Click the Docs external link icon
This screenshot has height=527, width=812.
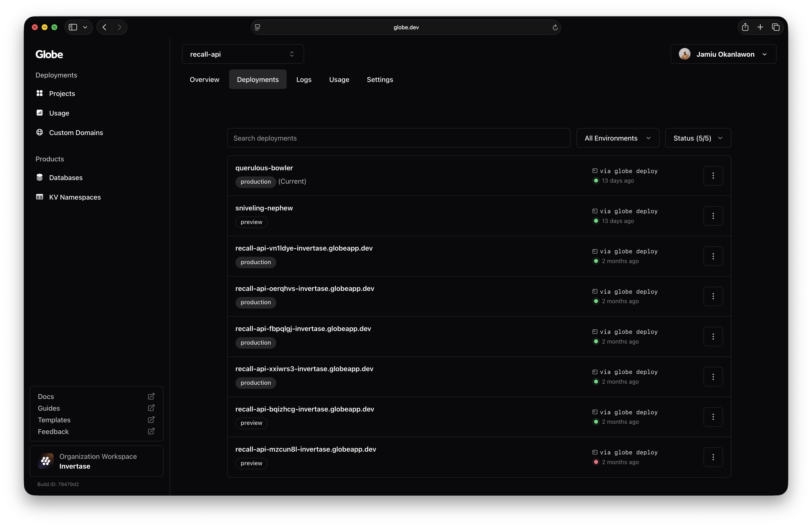pyautogui.click(x=151, y=396)
